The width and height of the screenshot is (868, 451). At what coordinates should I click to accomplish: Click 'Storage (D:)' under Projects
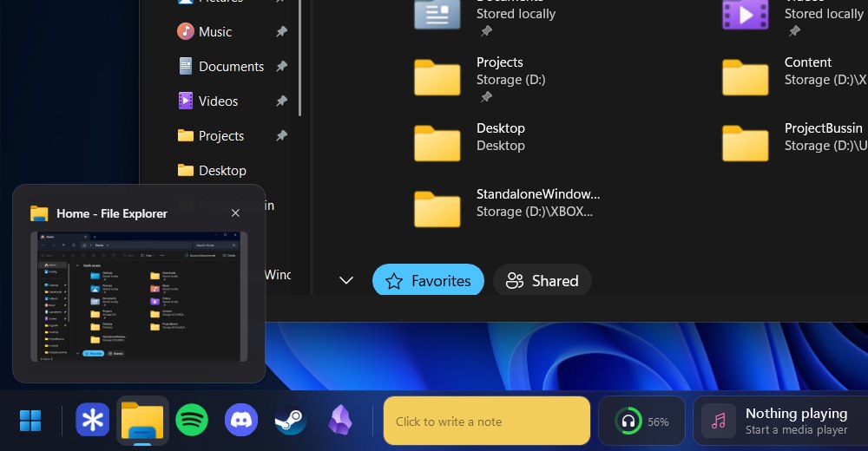point(510,80)
